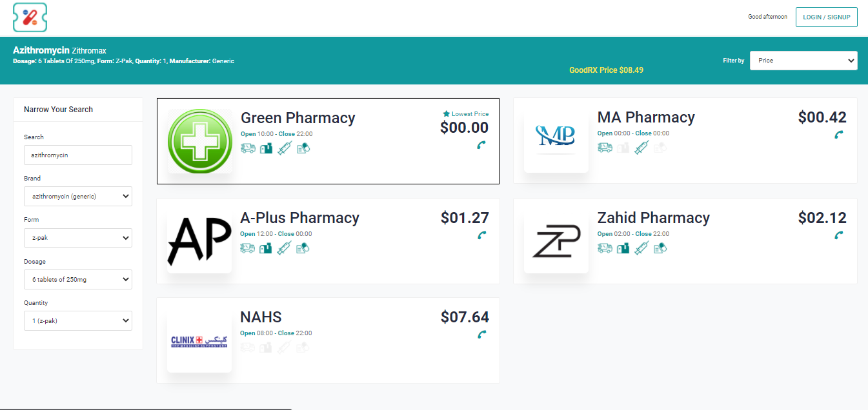The image size is (868, 410).
Task: Click the delivery truck icon for Green Pharmacy
Action: tap(248, 148)
